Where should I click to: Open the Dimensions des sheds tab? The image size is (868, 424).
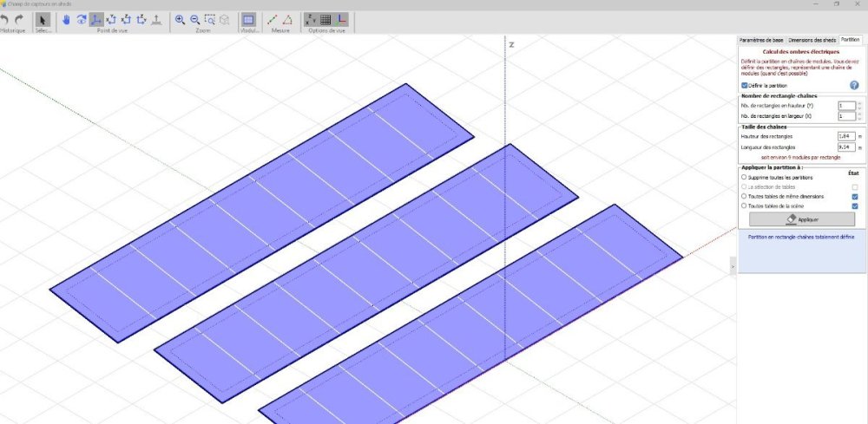(812, 40)
